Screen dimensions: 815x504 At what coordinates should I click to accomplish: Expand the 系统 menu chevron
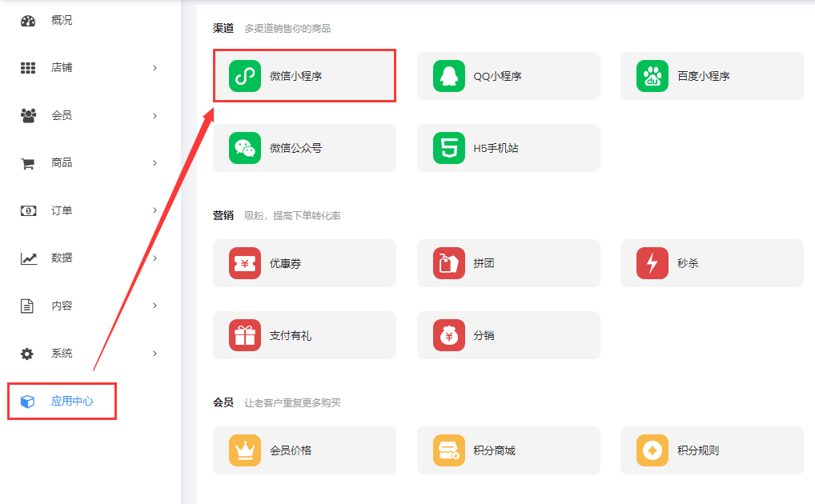coord(155,354)
